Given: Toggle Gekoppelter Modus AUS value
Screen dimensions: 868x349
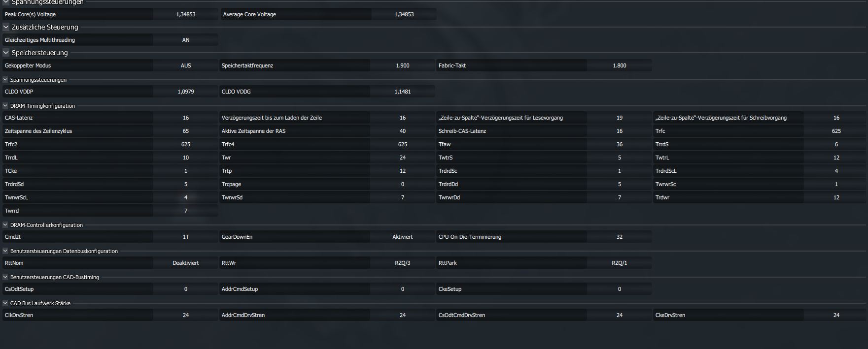Looking at the screenshot, I should tap(186, 65).
